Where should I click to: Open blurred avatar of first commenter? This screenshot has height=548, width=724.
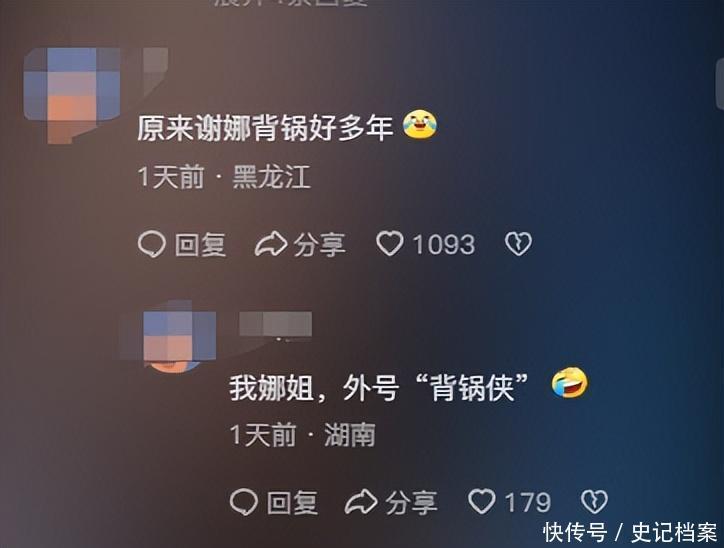tap(72, 95)
